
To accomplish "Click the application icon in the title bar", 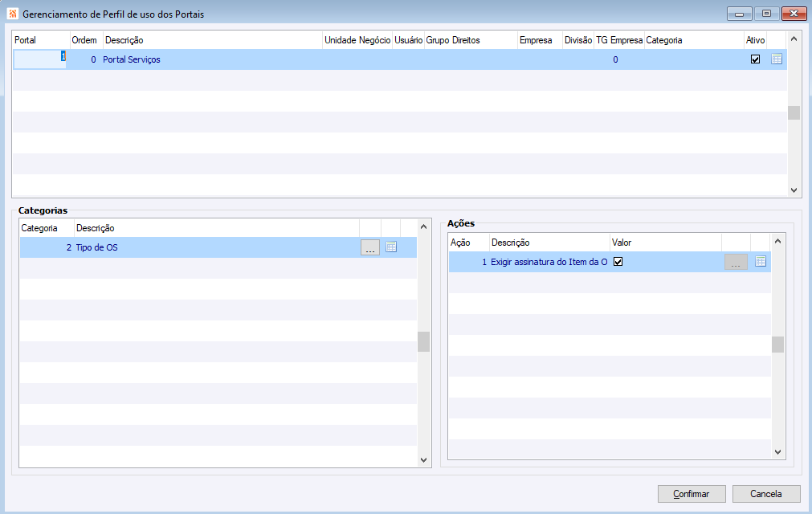I will click(13, 14).
